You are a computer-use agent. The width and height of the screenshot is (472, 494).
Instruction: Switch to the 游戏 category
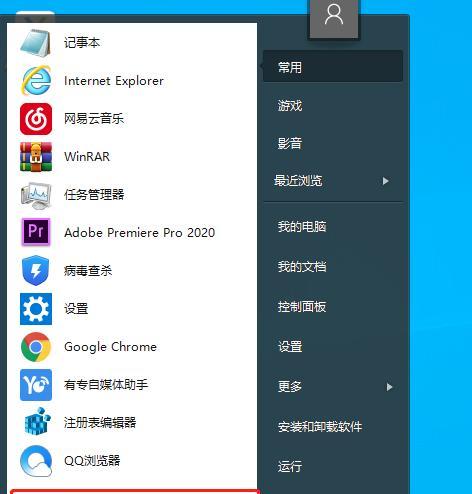[290, 106]
